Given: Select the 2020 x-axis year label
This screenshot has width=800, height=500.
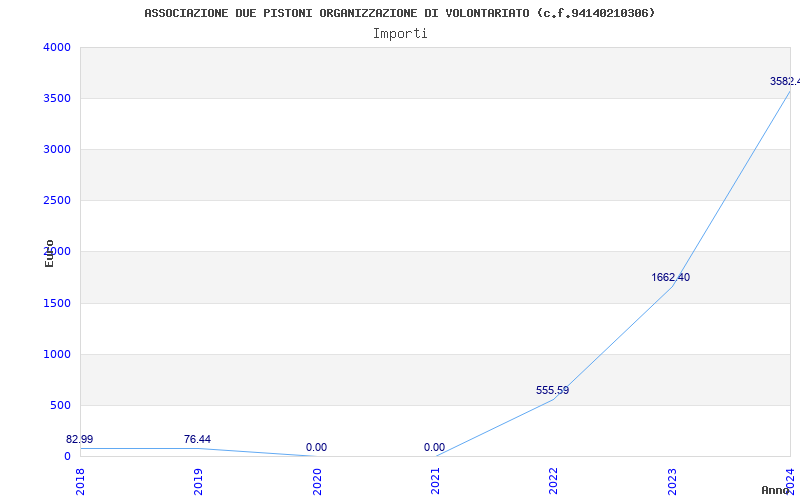Looking at the screenshot, I should tap(317, 479).
